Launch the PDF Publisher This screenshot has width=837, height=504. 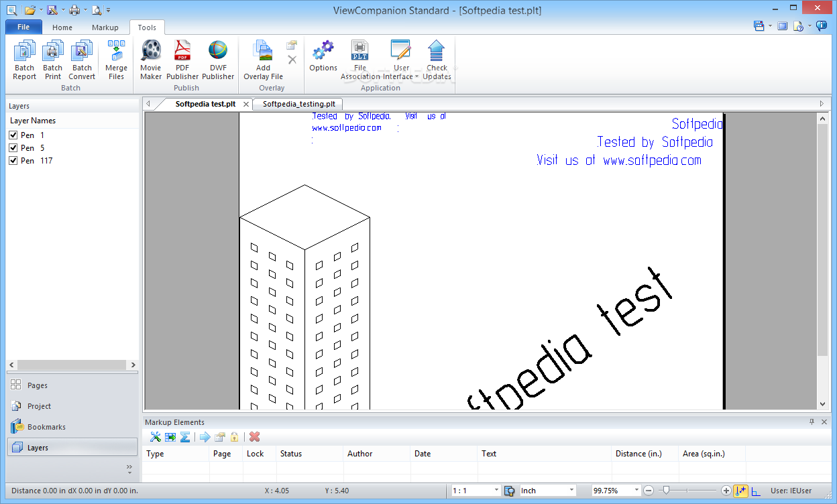pyautogui.click(x=182, y=60)
